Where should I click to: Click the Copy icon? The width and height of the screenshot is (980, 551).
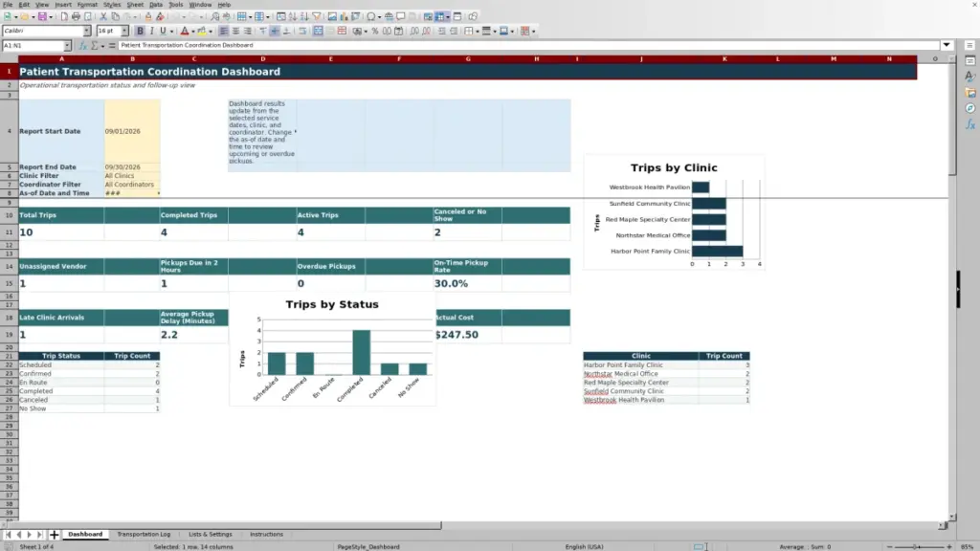point(115,17)
